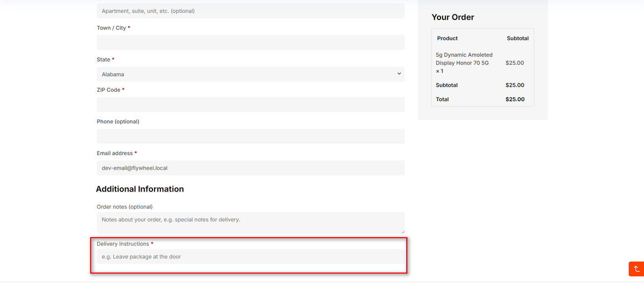Click the Town / City field label

click(x=111, y=27)
